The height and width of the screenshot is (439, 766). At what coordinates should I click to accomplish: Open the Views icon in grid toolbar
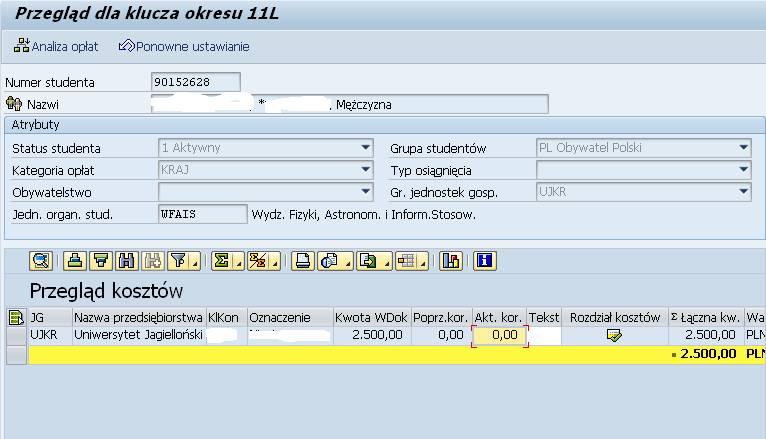click(330, 261)
